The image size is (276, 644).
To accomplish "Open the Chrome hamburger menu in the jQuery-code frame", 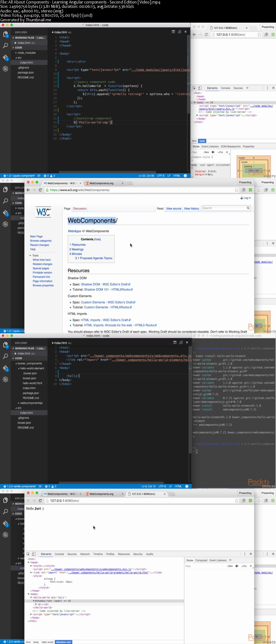I will coord(273,35).
